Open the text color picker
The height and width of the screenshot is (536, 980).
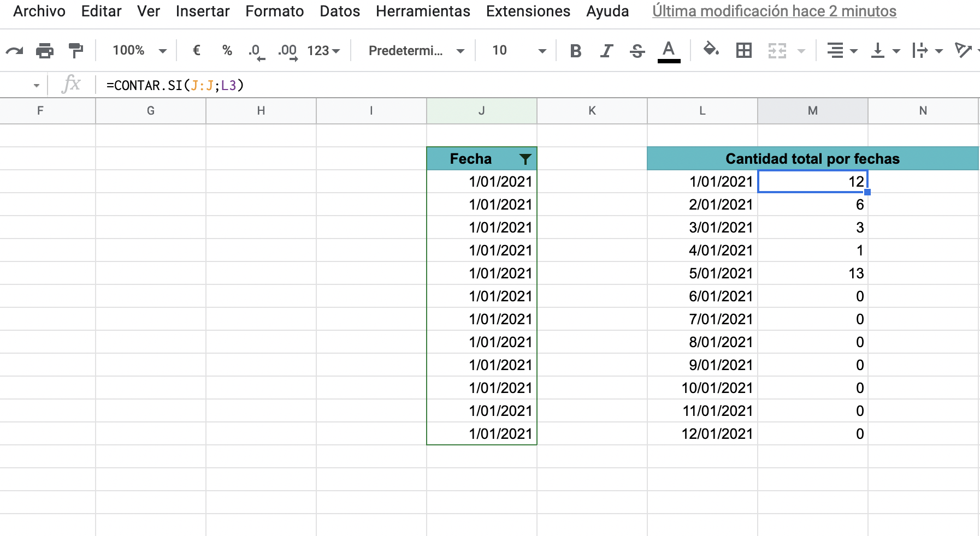[x=669, y=51]
